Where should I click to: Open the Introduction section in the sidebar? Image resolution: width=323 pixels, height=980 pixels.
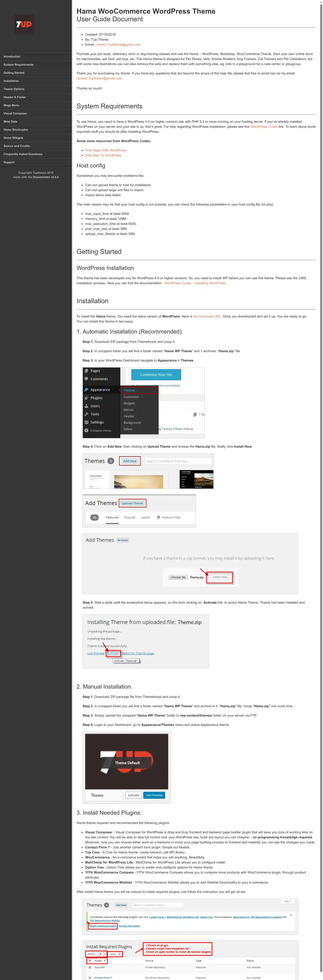36,56
